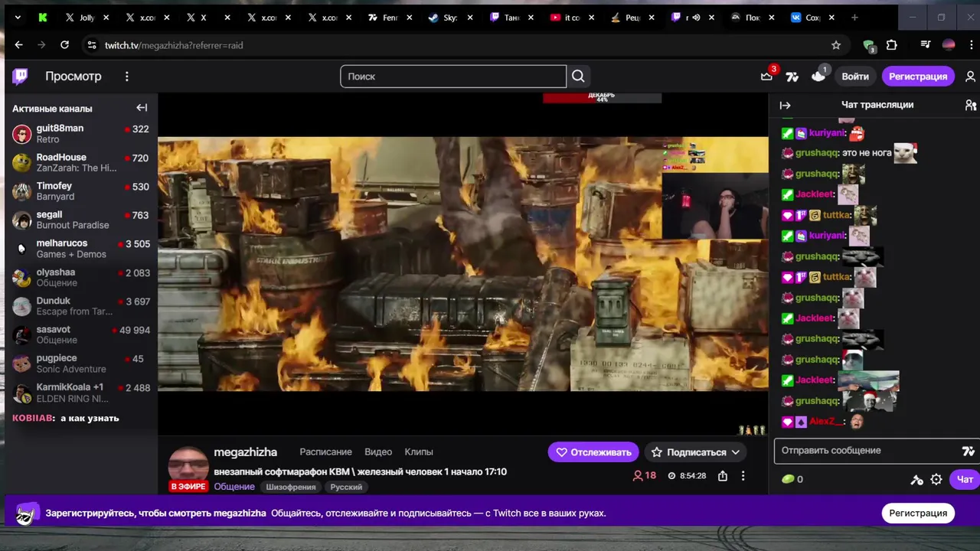This screenshot has width=980, height=551.
Task: Click the Twitch logo home icon
Action: click(21, 76)
